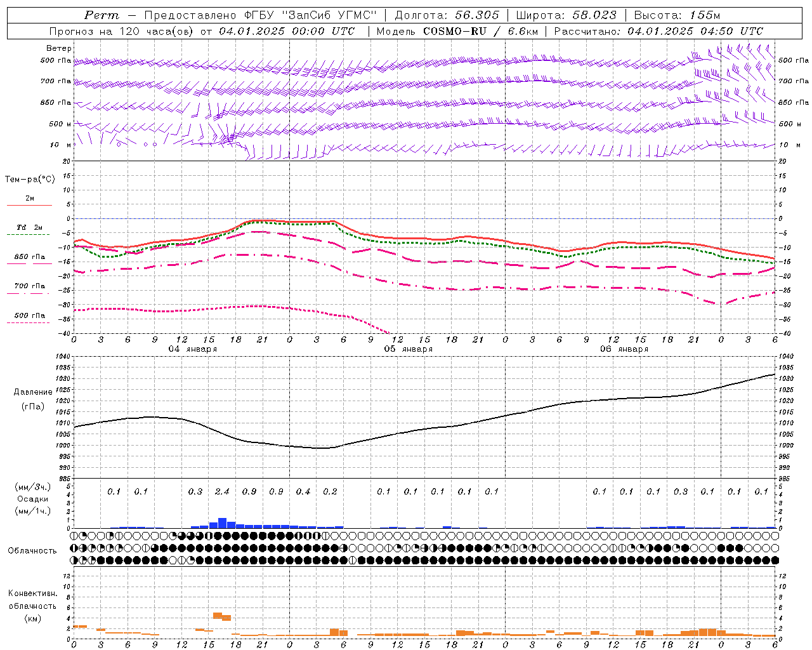The width and height of the screenshot is (812, 650).
Task: Click the "04 января" date label
Action: (193, 348)
